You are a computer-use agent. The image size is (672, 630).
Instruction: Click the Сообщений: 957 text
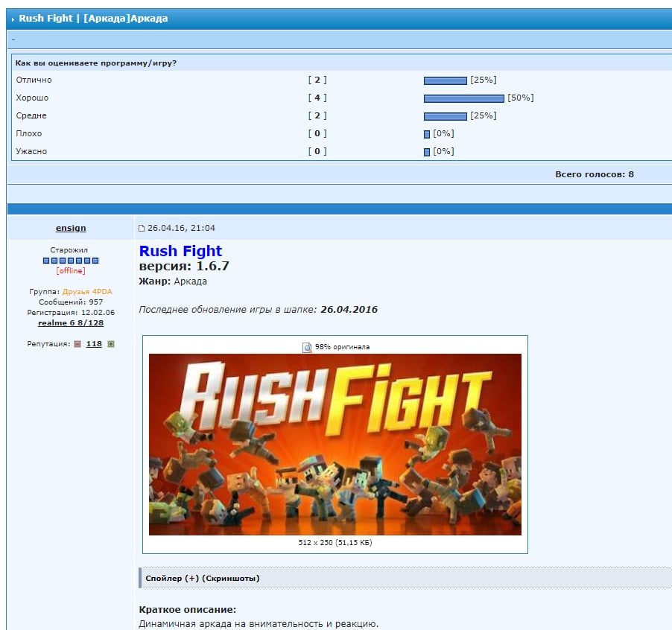[x=71, y=302]
